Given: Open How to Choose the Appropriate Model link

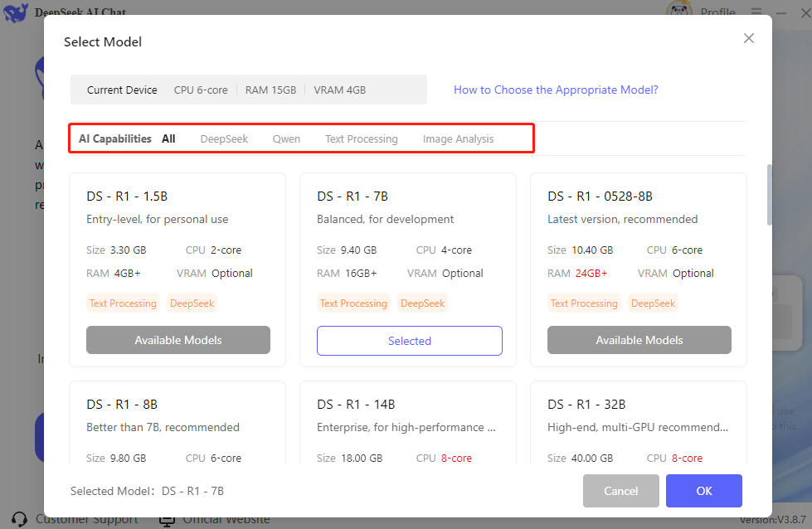Looking at the screenshot, I should 556,90.
